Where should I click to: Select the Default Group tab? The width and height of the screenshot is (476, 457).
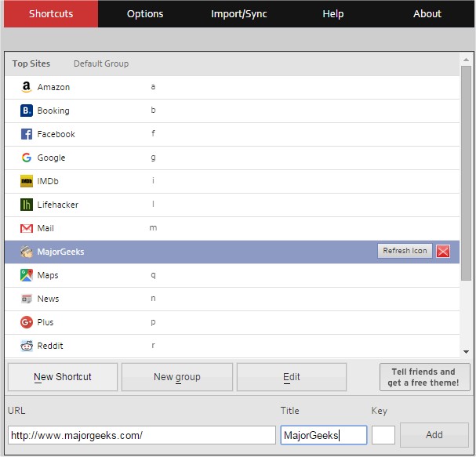[101, 63]
